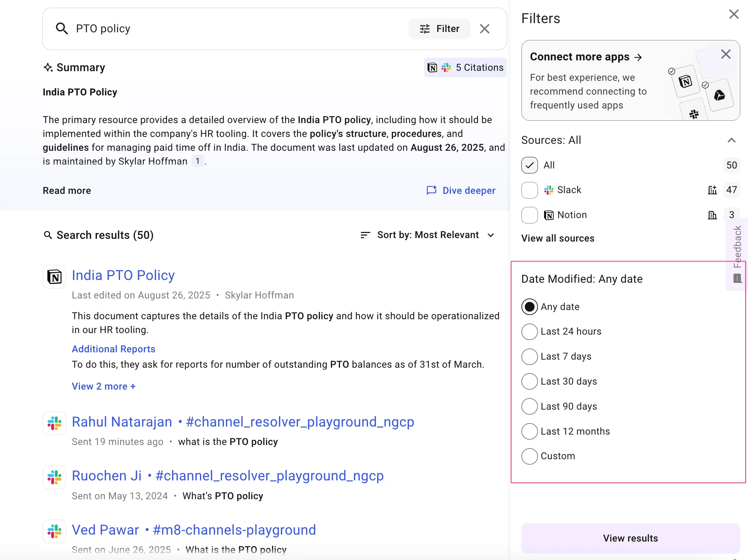Open Sort by Most Relevant dropdown
This screenshot has width=748, height=560.
coord(427,235)
